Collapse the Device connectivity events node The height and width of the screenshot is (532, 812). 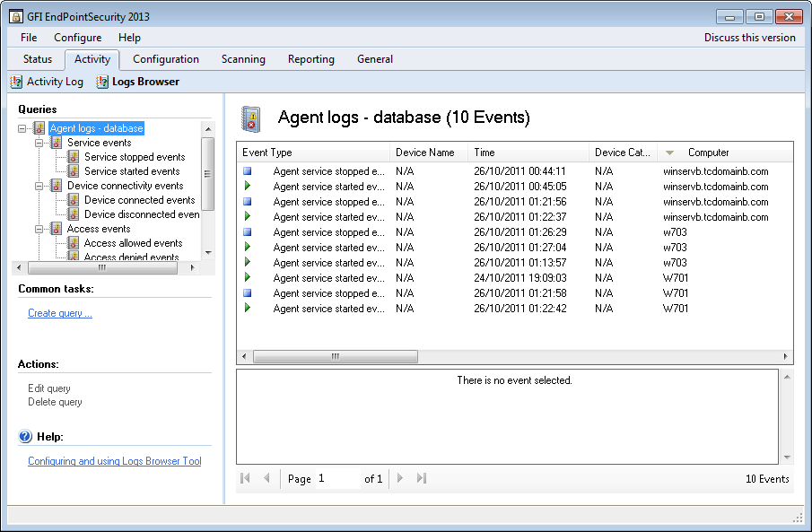pyautogui.click(x=39, y=186)
